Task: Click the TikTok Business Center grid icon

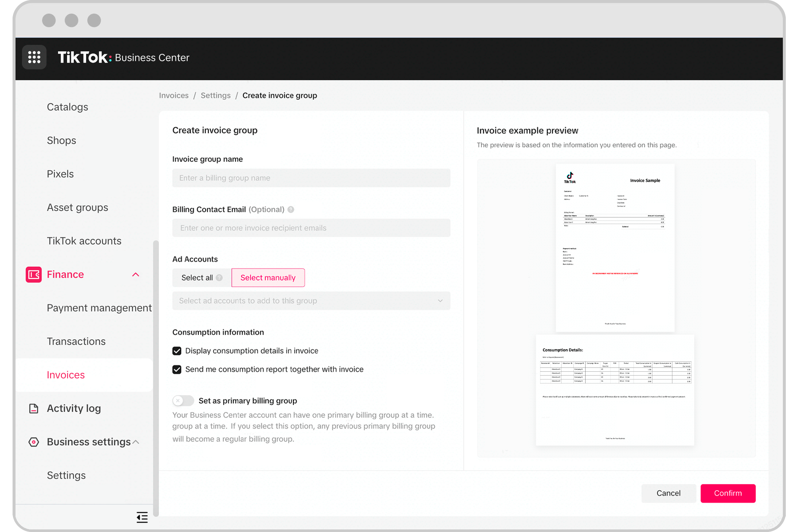Action: click(34, 57)
